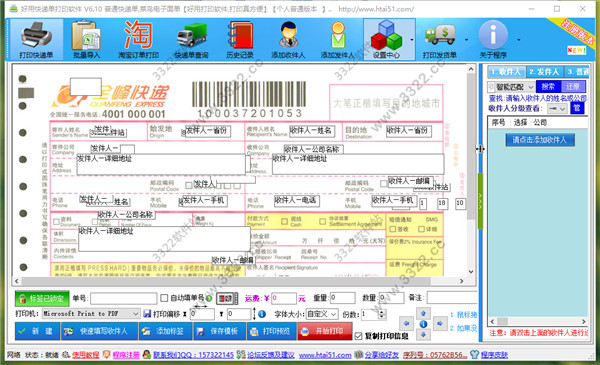The height and width of the screenshot is (365, 600).
Task: Open 关于程序 about info icon
Action: 493,39
